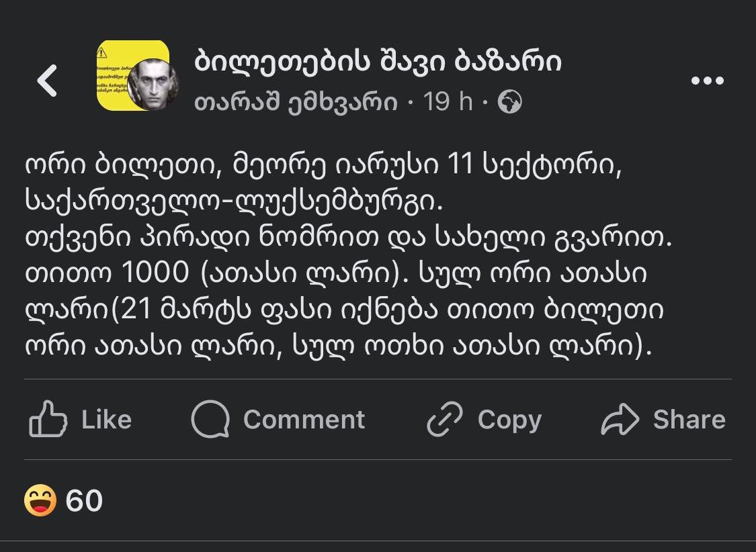
Task: Select the Copy text label
Action: tap(509, 420)
